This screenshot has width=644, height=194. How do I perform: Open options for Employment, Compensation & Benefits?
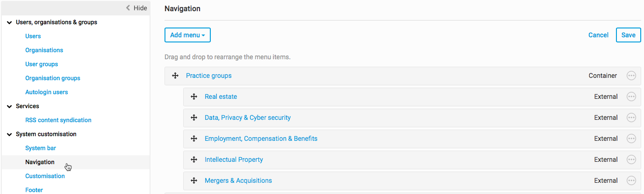coord(631,139)
